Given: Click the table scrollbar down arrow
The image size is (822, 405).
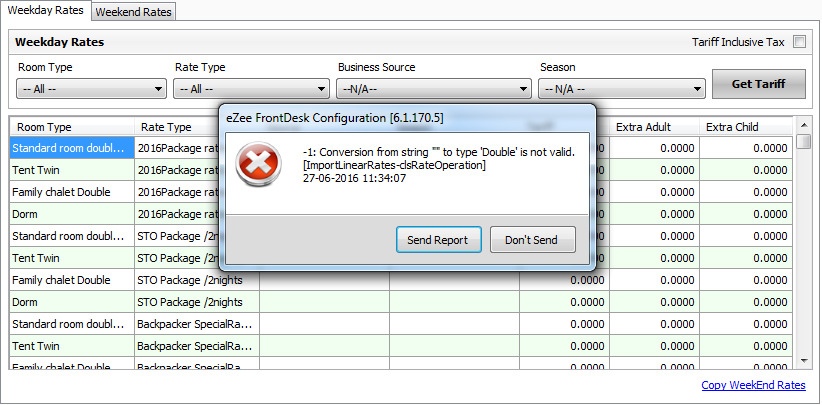Looking at the screenshot, I should [804, 361].
